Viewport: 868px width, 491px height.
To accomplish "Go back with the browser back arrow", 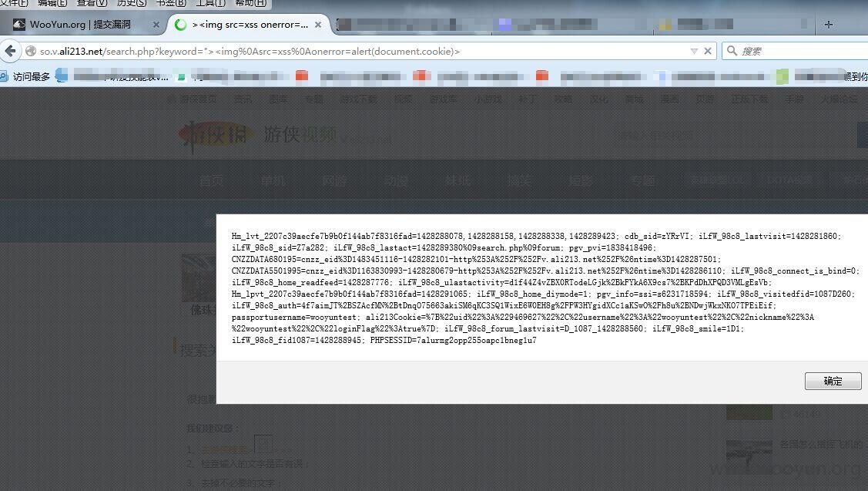I will (10, 51).
